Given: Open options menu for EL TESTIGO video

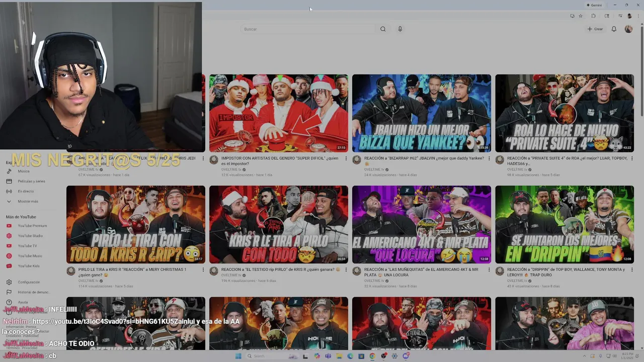Looking at the screenshot, I should pyautogui.click(x=346, y=269).
